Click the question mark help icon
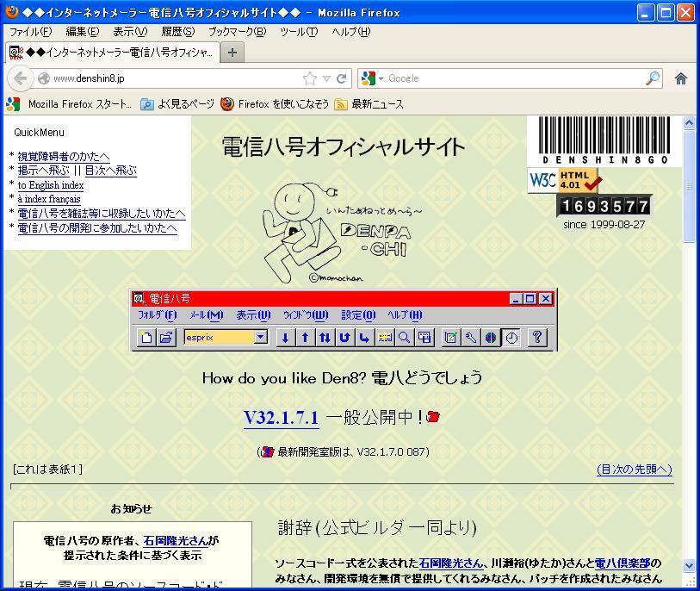The width and height of the screenshot is (700, 591). click(x=537, y=337)
